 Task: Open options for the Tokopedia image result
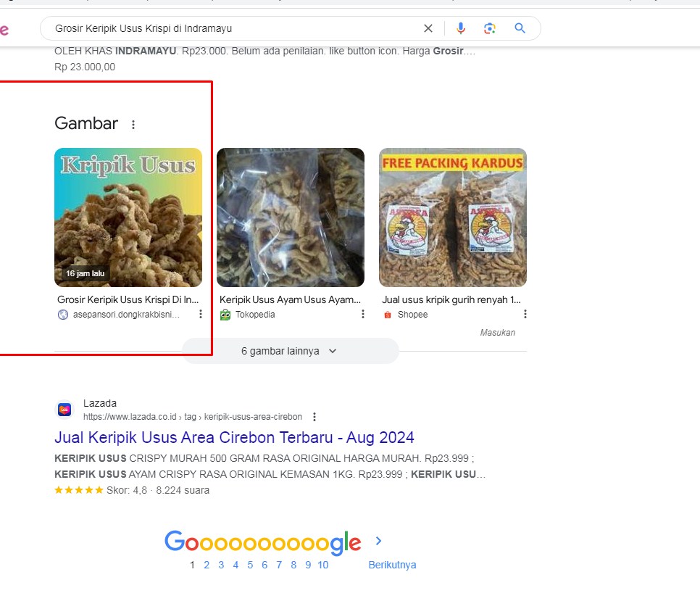tap(363, 315)
